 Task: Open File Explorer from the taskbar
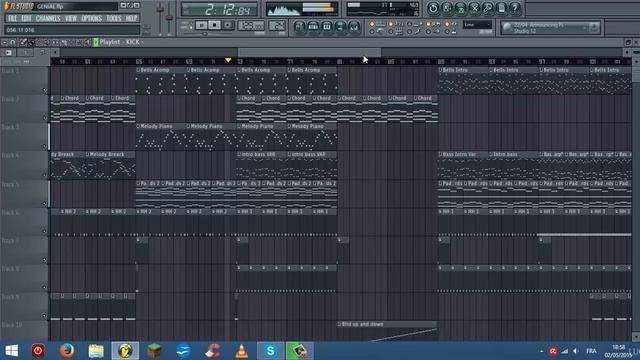pos(96,351)
